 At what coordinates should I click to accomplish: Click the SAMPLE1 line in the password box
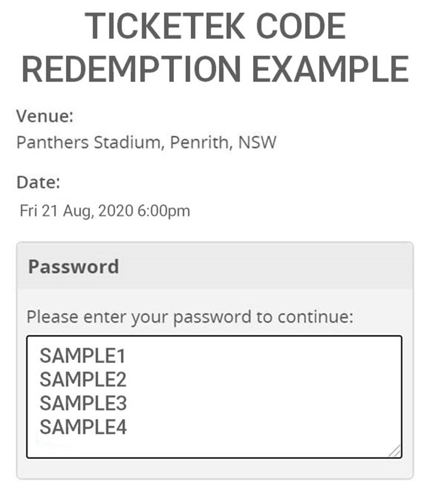82,356
